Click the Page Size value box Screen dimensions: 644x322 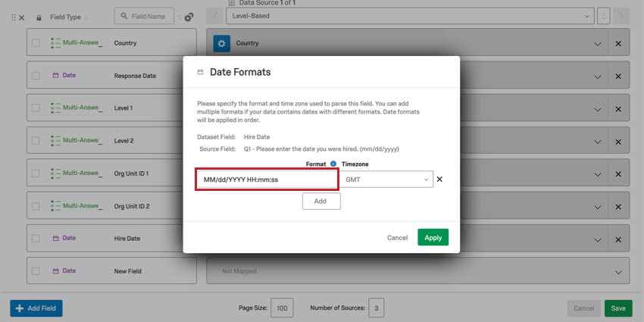coord(282,308)
